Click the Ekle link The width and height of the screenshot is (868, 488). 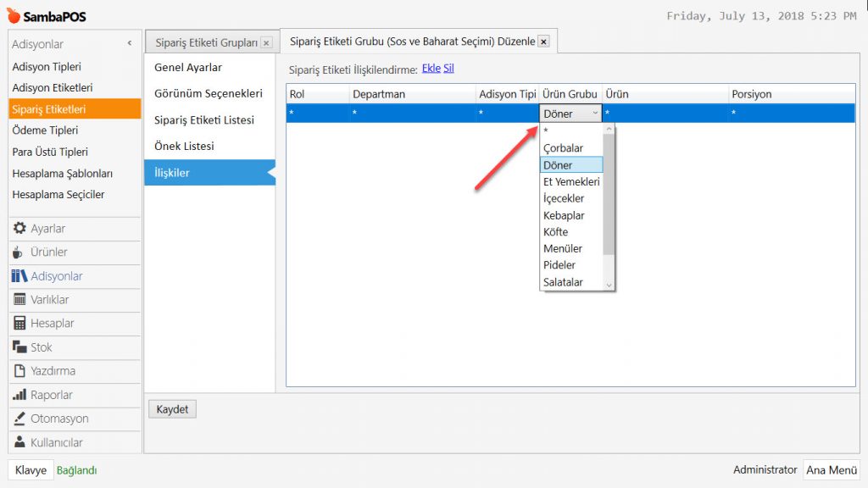point(431,69)
